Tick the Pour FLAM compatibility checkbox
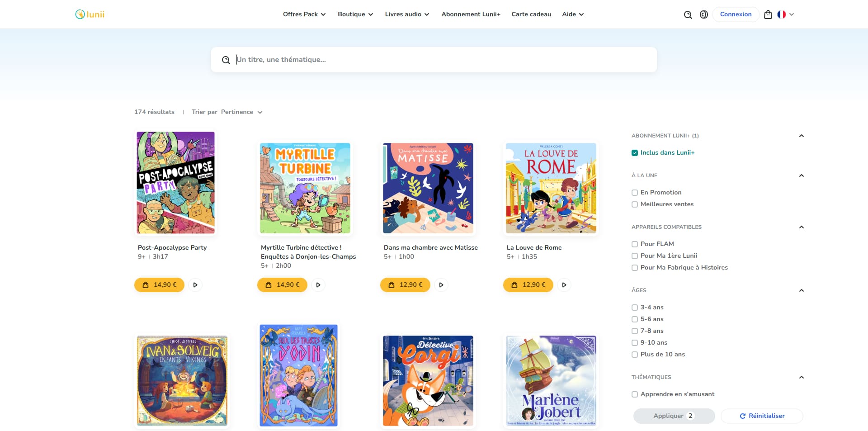The image size is (868, 431). point(635,244)
